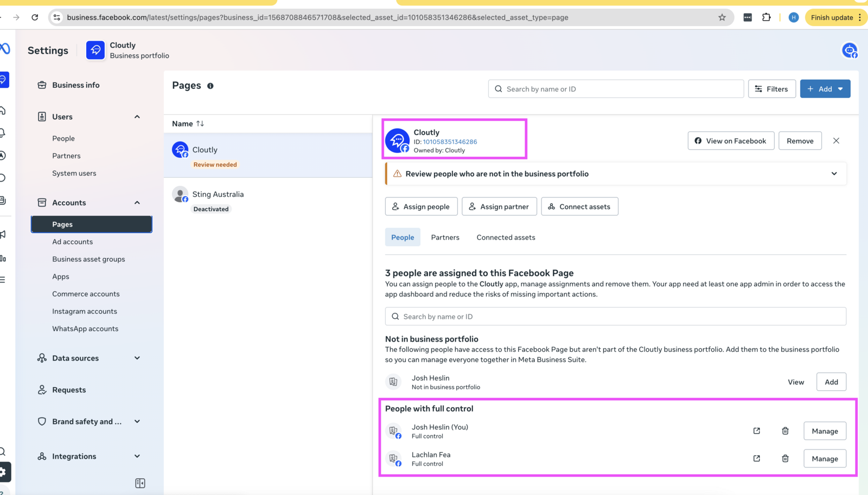Sort pages by Name arrows

200,124
